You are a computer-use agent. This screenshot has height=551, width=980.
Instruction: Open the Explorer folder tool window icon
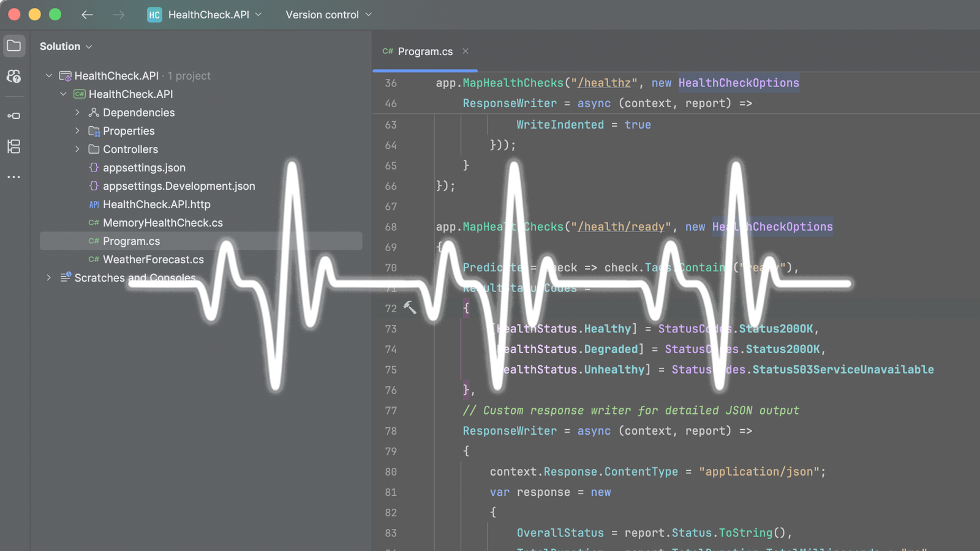pyautogui.click(x=13, y=46)
